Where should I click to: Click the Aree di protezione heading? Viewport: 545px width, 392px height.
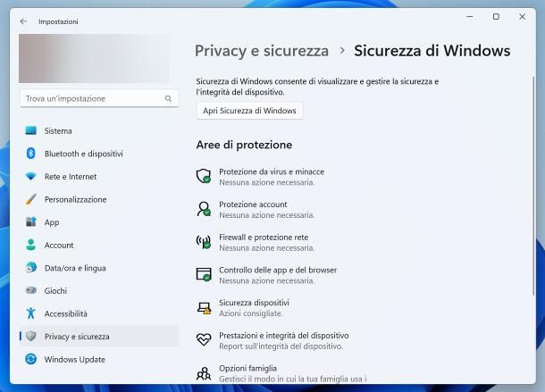244,145
